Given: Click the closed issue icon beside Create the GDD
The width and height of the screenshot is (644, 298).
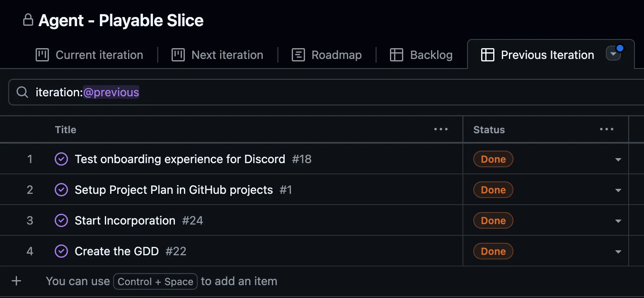Looking at the screenshot, I should tap(61, 251).
